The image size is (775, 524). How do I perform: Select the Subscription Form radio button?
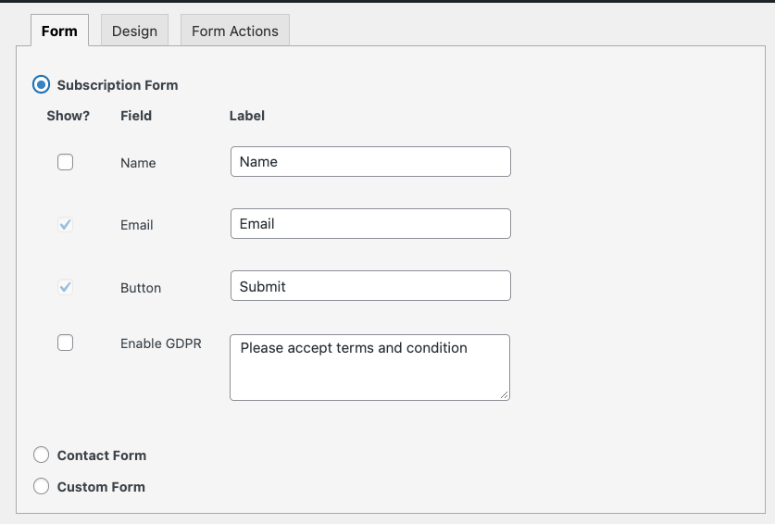click(x=41, y=85)
